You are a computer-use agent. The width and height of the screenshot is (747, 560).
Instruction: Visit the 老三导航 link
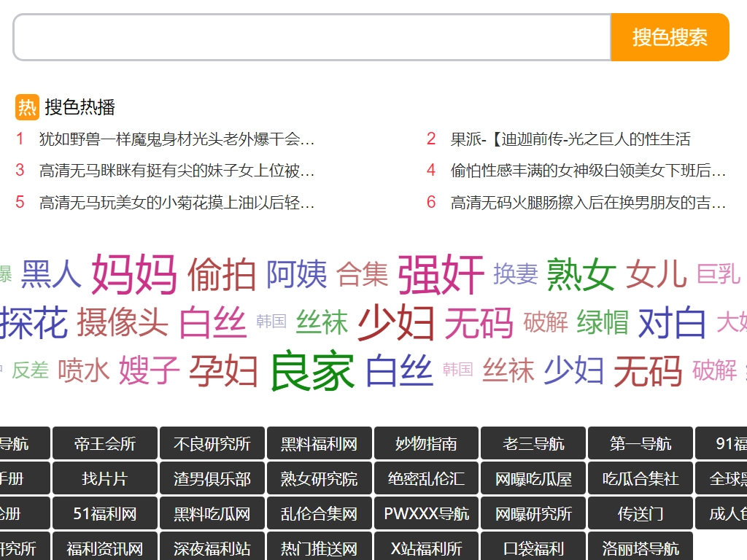point(533,444)
